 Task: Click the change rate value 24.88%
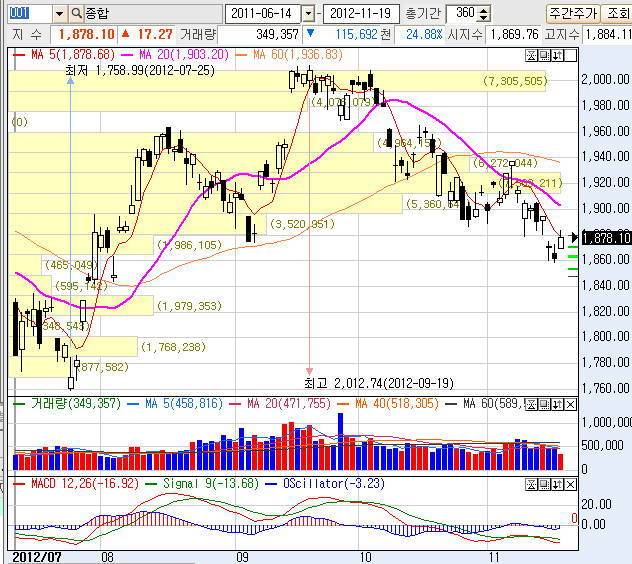pyautogui.click(x=424, y=34)
